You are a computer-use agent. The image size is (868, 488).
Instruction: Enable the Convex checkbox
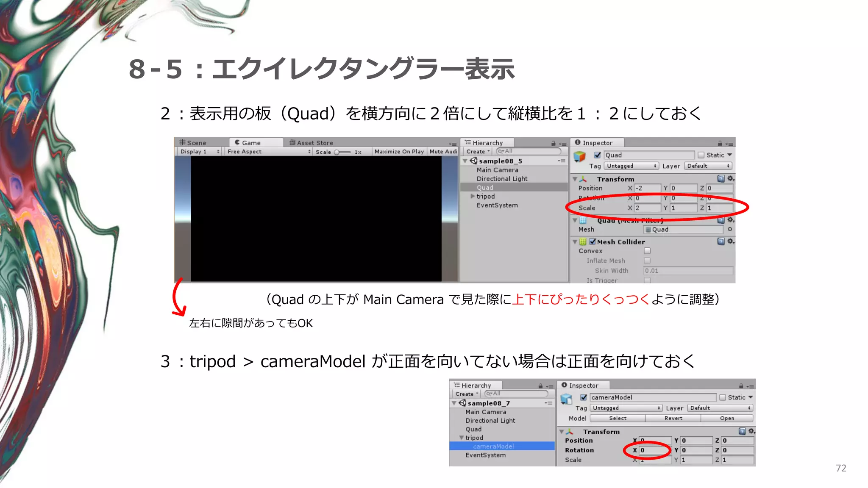coord(647,251)
